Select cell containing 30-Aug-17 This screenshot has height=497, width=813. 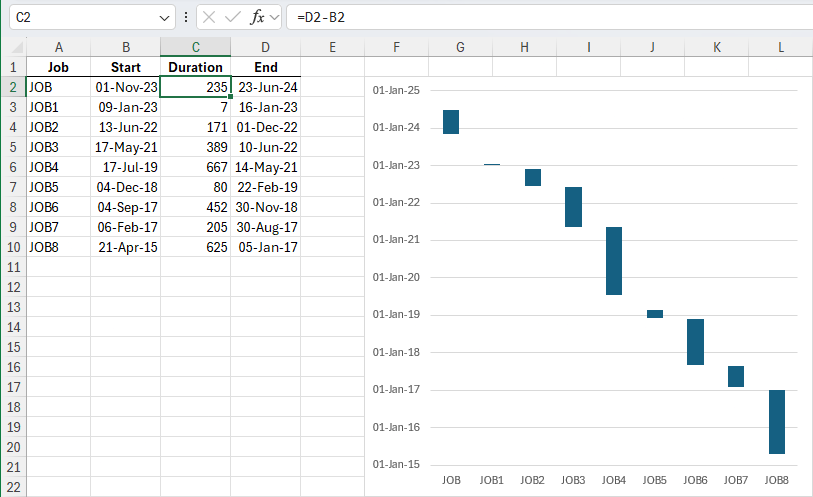coord(265,227)
